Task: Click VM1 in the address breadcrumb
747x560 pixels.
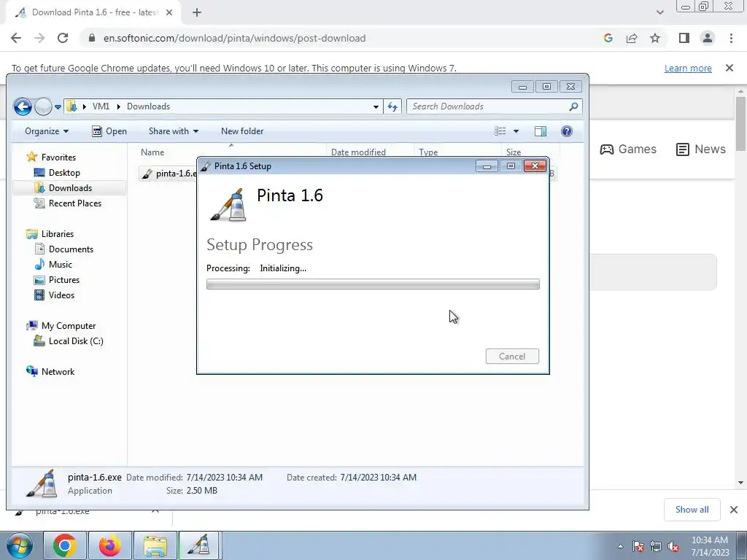Action: point(101,106)
